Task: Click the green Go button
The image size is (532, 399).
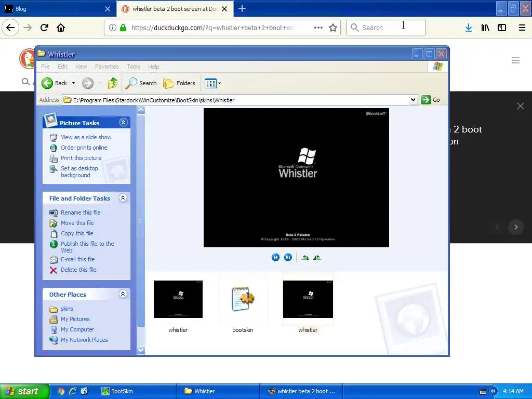Action: [431, 100]
